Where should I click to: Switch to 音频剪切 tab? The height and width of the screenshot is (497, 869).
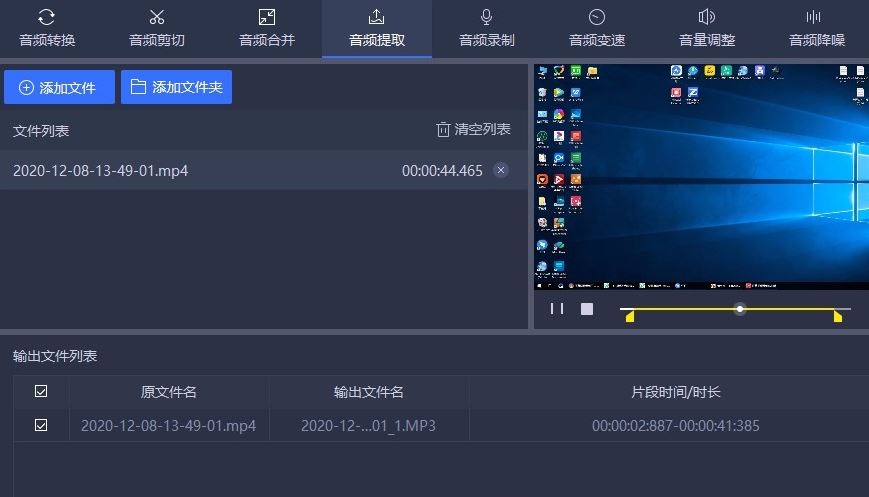pyautogui.click(x=157, y=28)
